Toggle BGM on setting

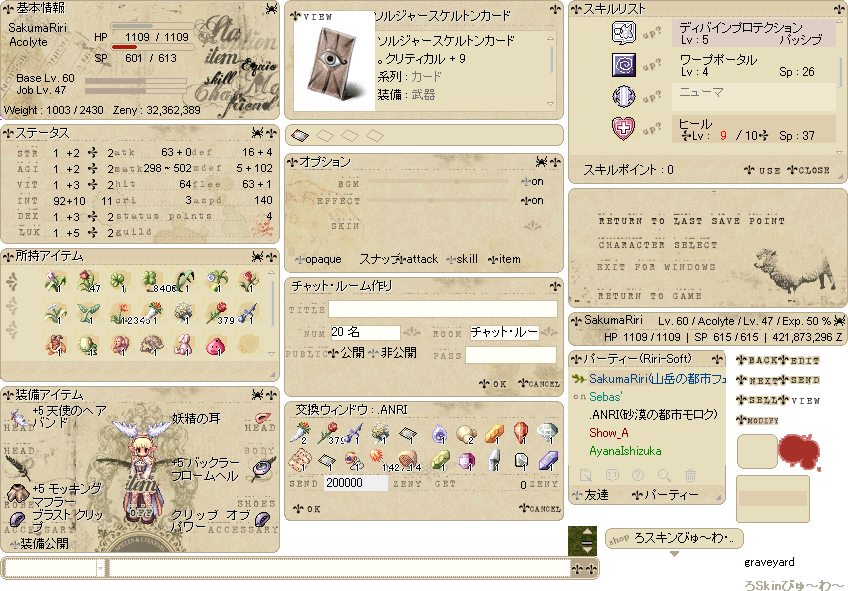[532, 182]
